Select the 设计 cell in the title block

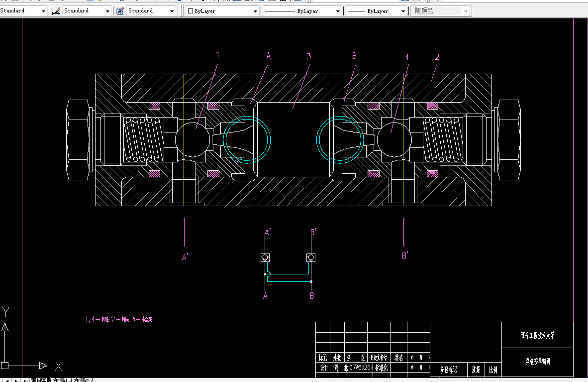point(324,368)
